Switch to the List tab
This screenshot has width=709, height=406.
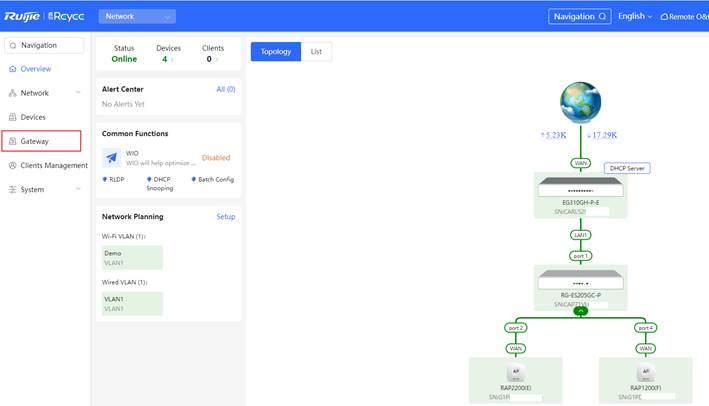[316, 52]
